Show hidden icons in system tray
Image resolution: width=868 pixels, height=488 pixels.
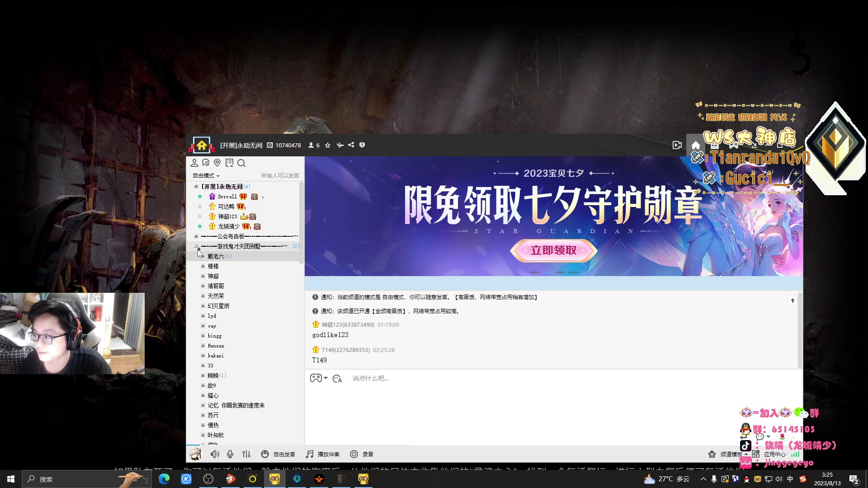703,479
